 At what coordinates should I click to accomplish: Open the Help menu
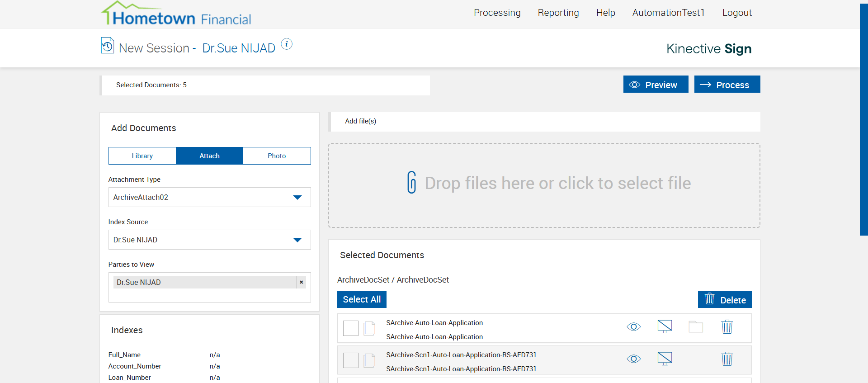pyautogui.click(x=606, y=13)
